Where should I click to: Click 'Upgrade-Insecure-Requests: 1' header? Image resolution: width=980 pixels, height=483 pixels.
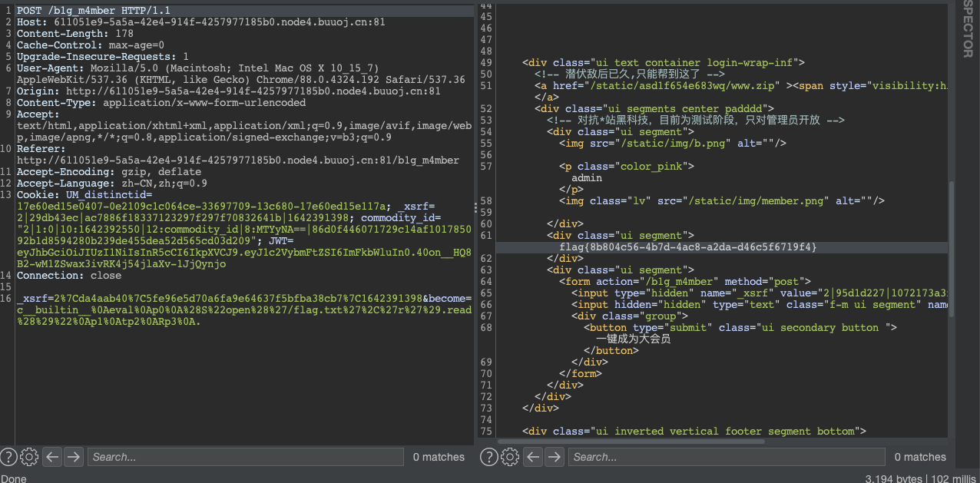[103, 57]
